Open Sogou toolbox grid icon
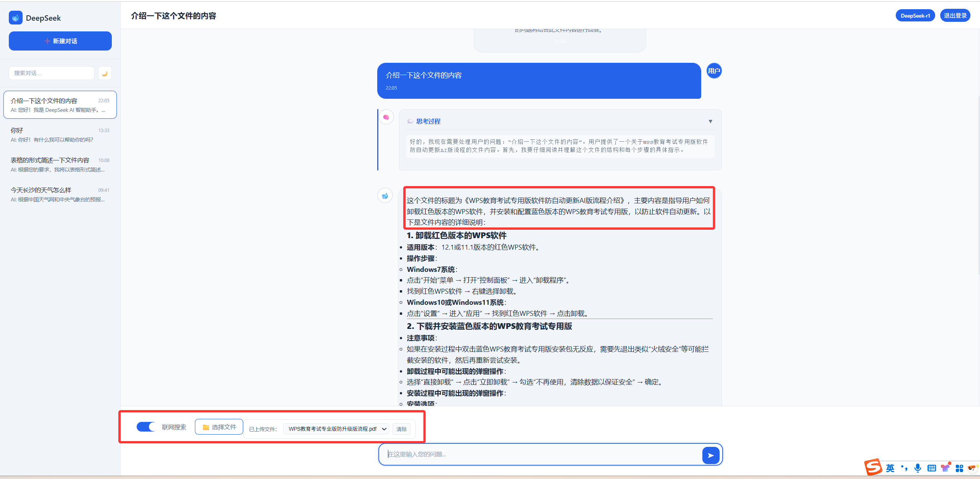 coord(959,468)
